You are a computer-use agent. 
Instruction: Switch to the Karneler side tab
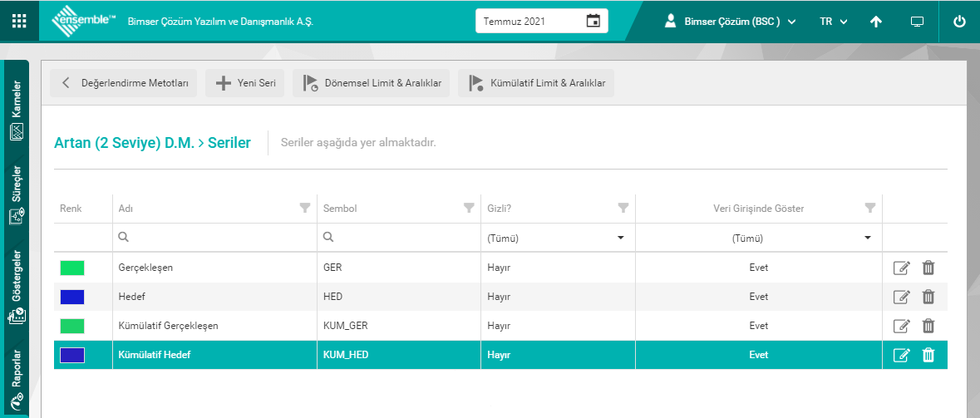pos(17,110)
